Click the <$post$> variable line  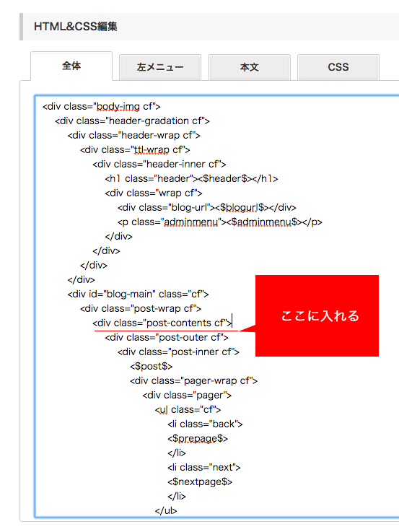[x=152, y=367]
